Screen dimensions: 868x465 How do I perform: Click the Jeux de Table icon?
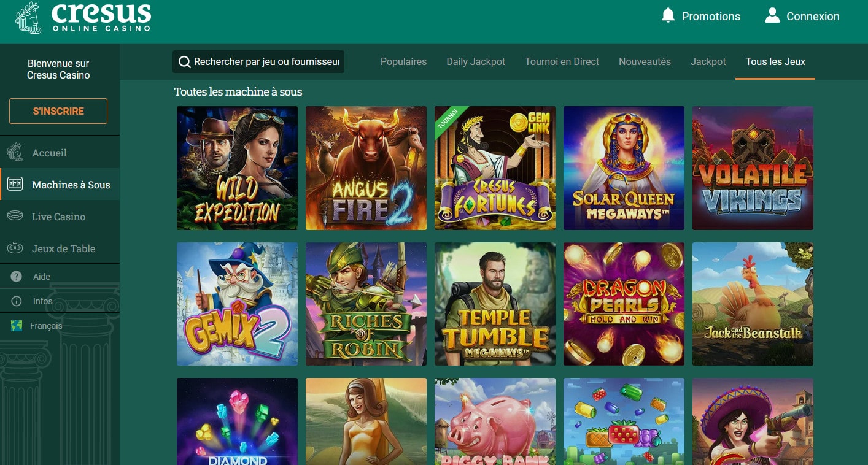tap(15, 248)
